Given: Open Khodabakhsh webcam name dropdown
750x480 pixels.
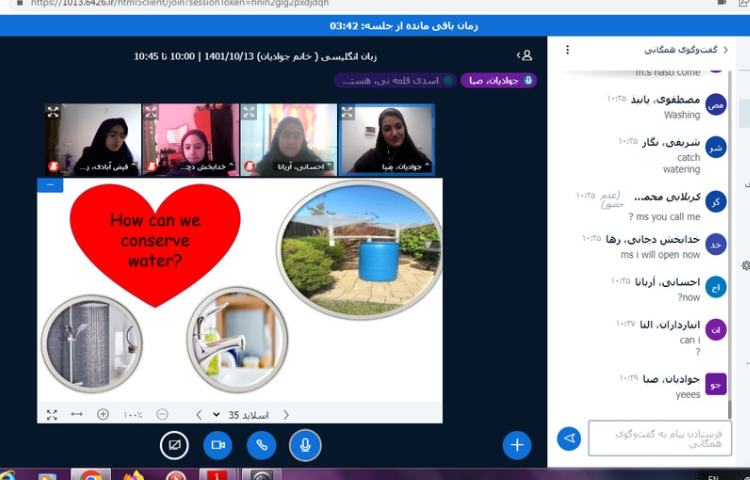Looking at the screenshot, I should tap(207, 167).
